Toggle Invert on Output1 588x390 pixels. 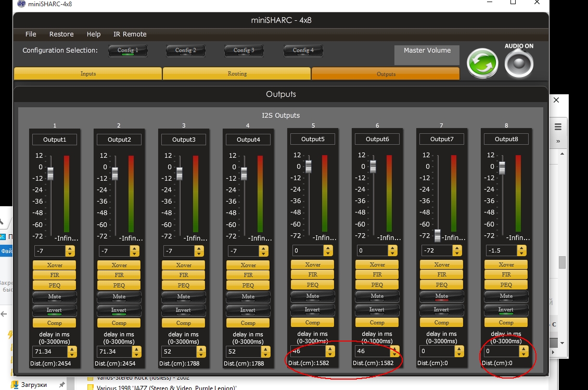[x=54, y=310]
